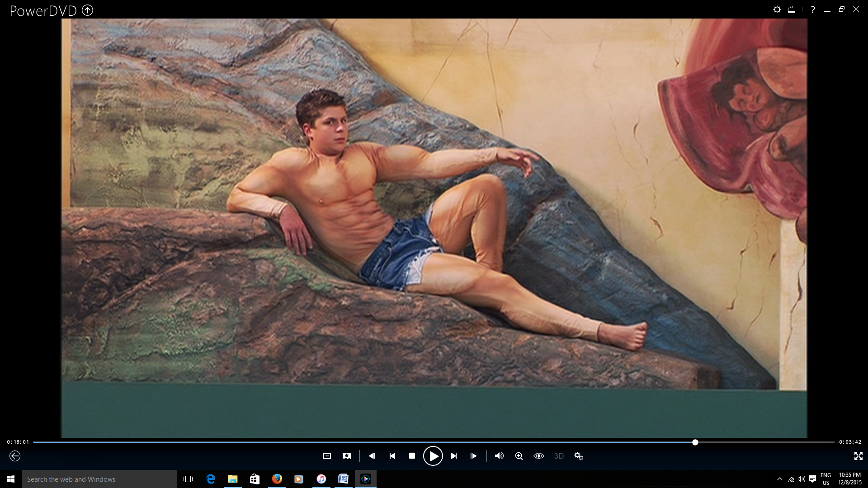Screen dimensions: 868x488
Task: Open Wi-Fi network tray icon
Action: click(791, 479)
